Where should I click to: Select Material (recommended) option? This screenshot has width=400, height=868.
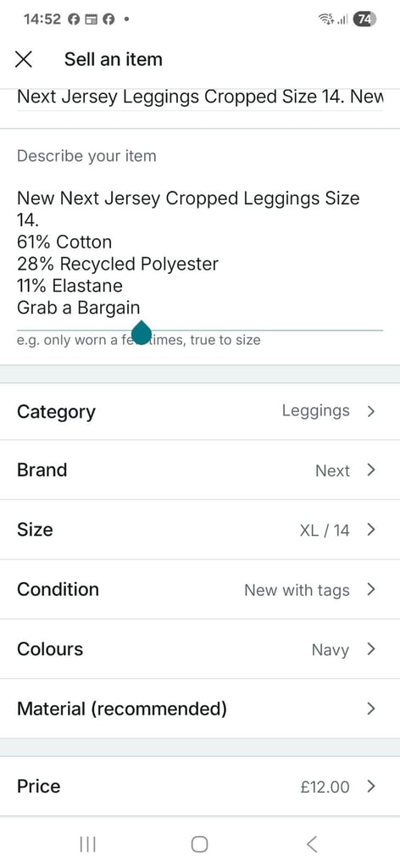pos(200,709)
